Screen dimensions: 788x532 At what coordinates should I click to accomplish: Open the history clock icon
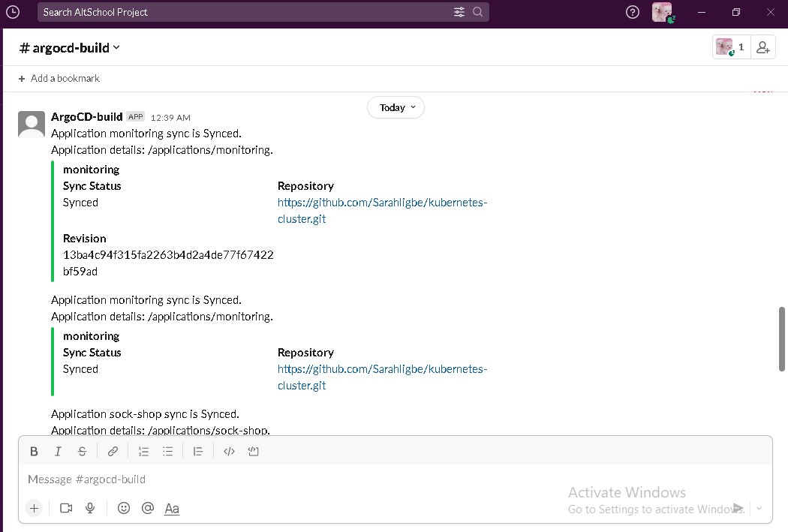coord(13,12)
